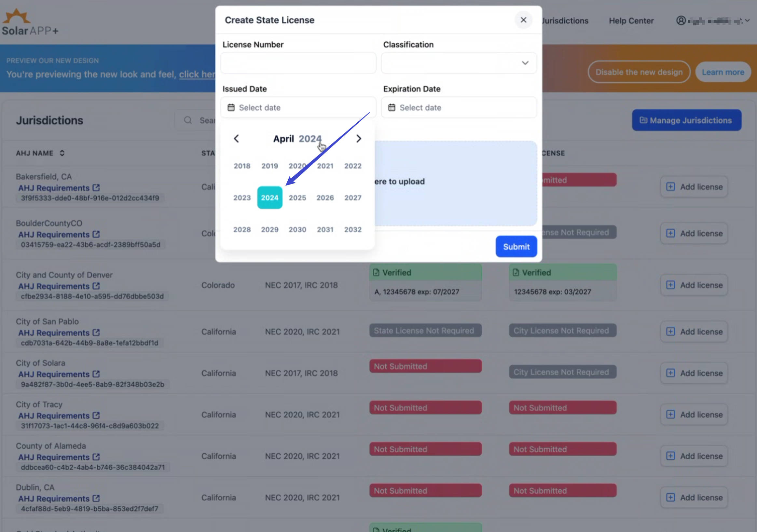Open the Help Center menu item

(631, 21)
